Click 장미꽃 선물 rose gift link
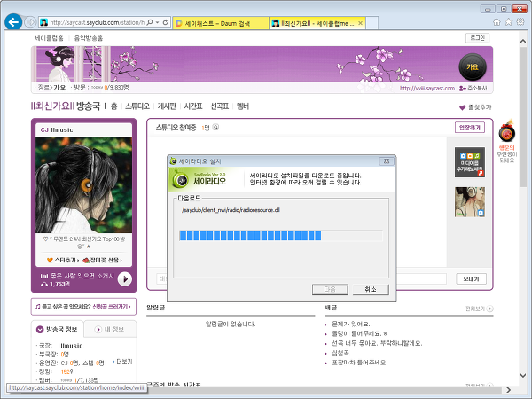 (x=103, y=260)
